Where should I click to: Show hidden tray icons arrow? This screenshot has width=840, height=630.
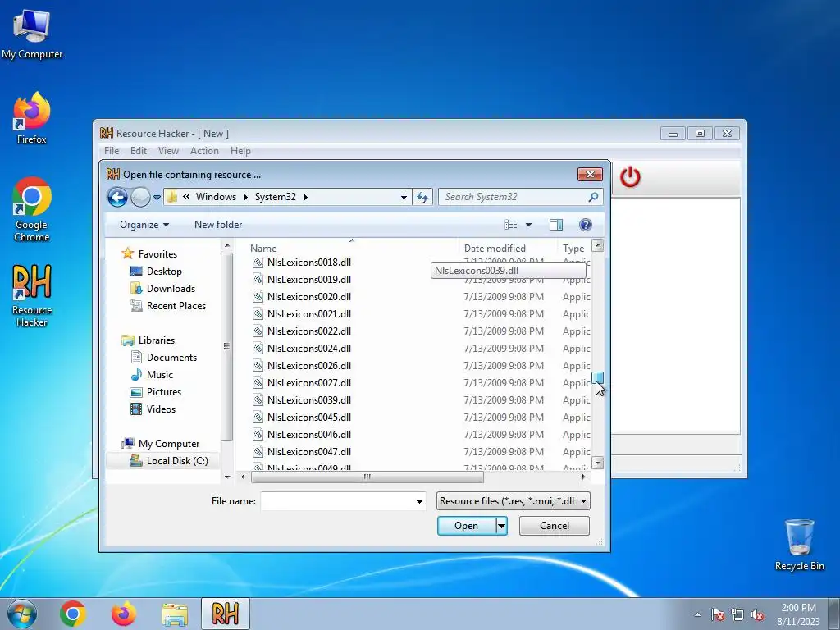[697, 615]
